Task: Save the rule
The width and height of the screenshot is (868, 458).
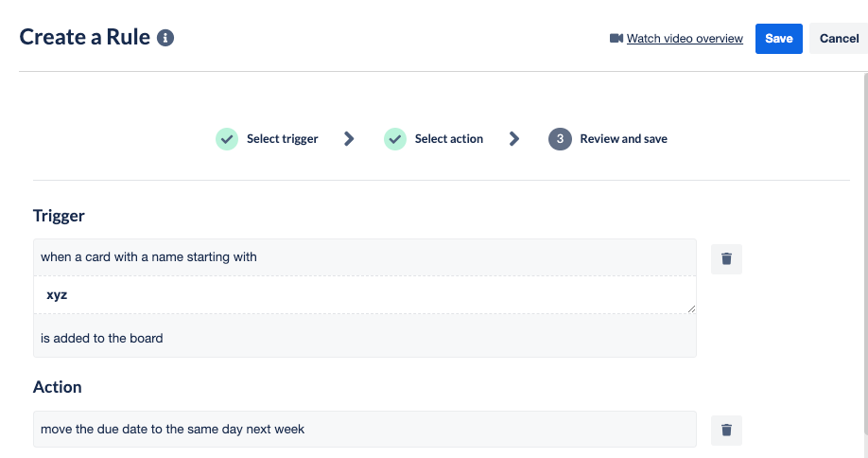Action: coord(779,39)
